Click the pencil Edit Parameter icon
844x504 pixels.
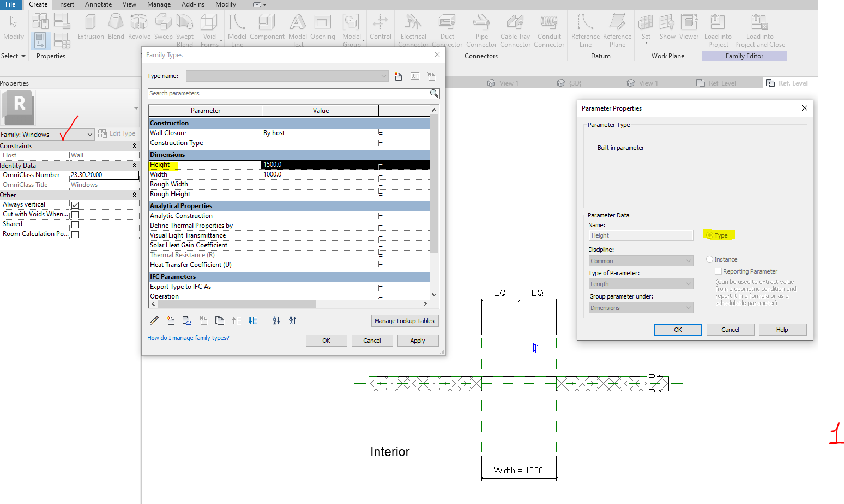pyautogui.click(x=154, y=320)
